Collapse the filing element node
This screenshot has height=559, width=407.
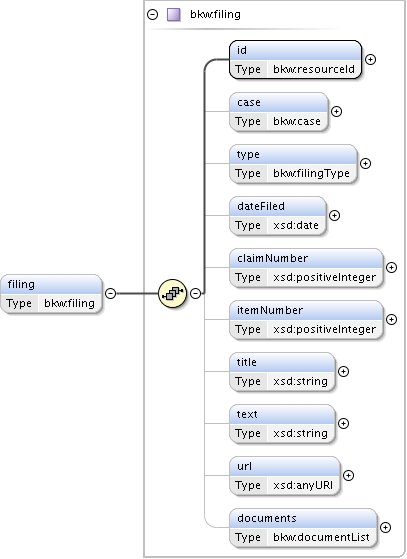111,293
